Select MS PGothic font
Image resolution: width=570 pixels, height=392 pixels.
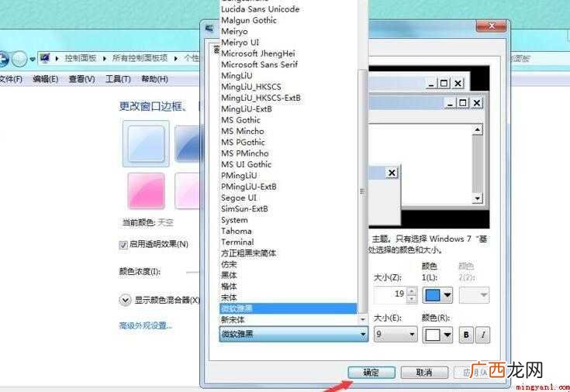click(243, 143)
